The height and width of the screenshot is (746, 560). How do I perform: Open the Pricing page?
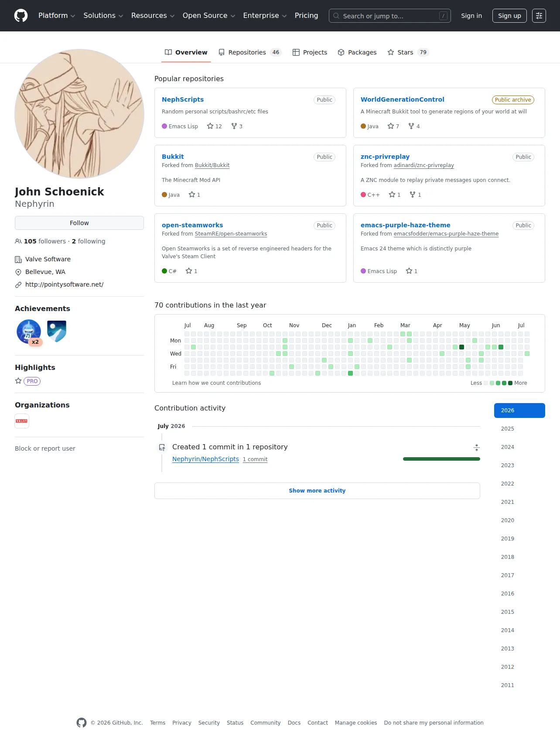(x=306, y=16)
